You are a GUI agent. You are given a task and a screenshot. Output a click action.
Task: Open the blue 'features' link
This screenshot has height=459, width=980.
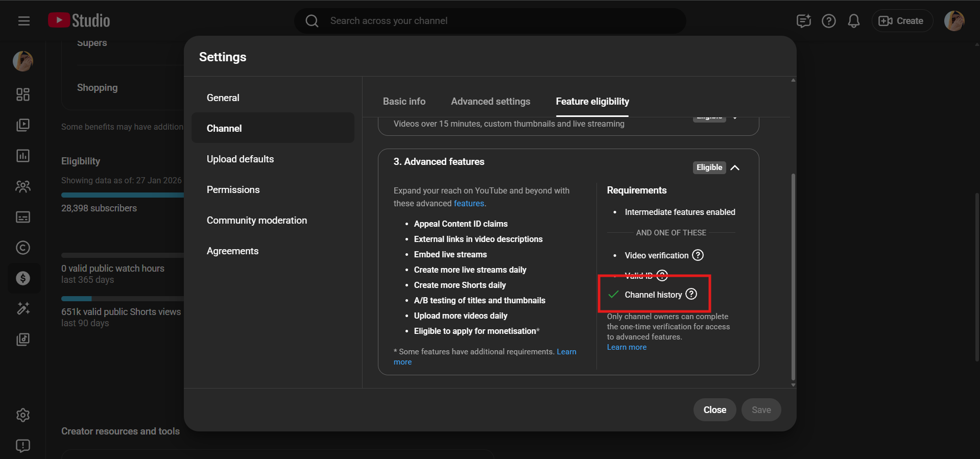point(468,203)
